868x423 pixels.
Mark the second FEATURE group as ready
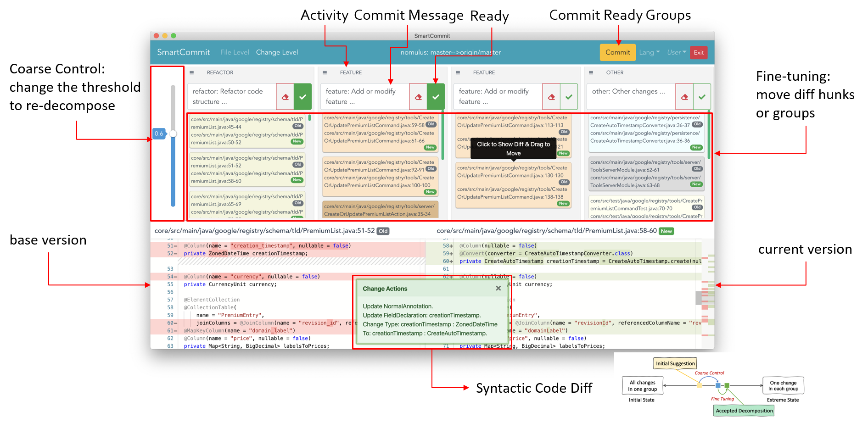click(x=569, y=97)
